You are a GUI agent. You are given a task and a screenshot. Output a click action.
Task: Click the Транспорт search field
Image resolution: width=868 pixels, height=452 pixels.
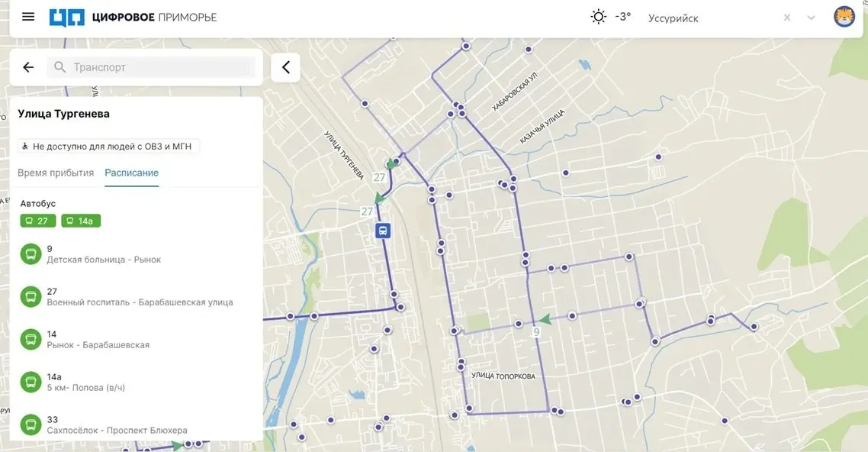click(x=153, y=67)
